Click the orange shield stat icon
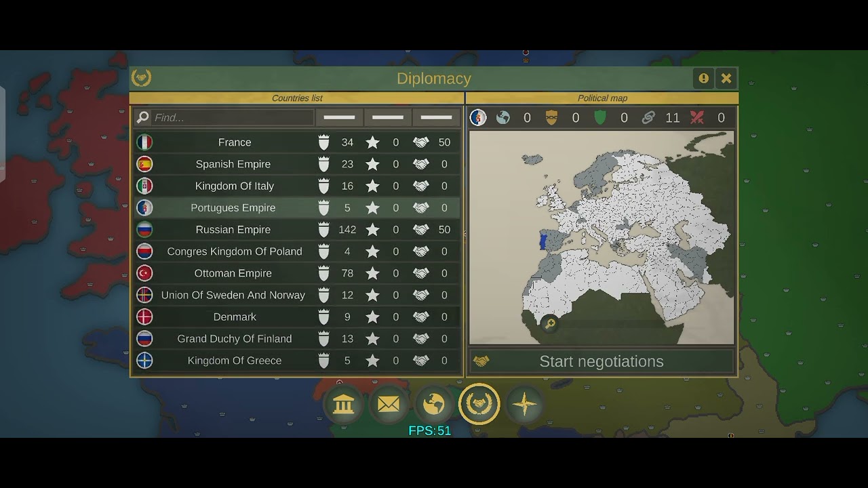This screenshot has height=488, width=868. (x=552, y=118)
